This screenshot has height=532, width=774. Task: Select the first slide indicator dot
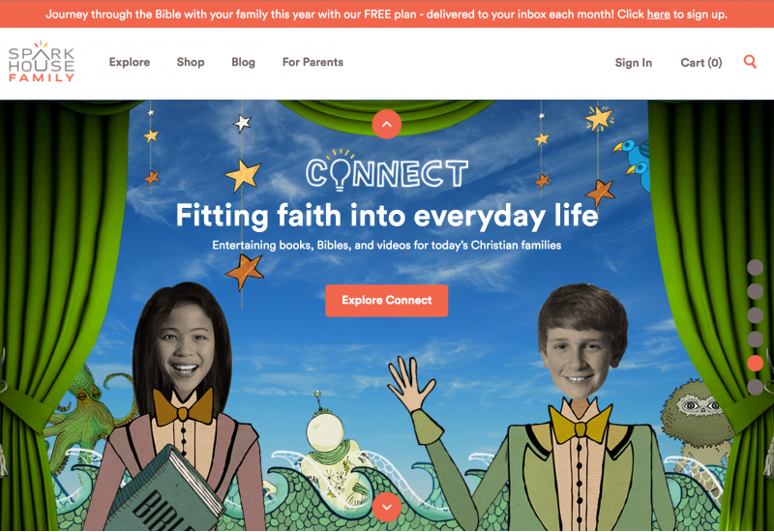(756, 268)
